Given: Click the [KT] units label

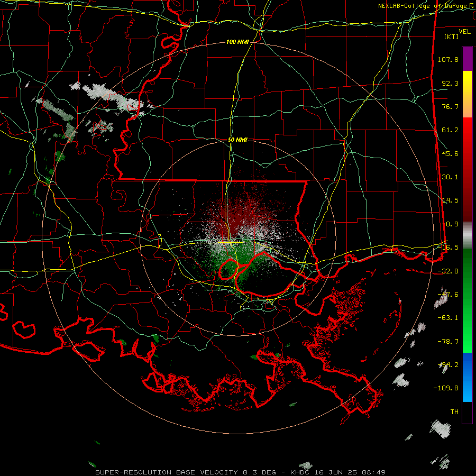Looking at the screenshot, I should pyautogui.click(x=452, y=36).
